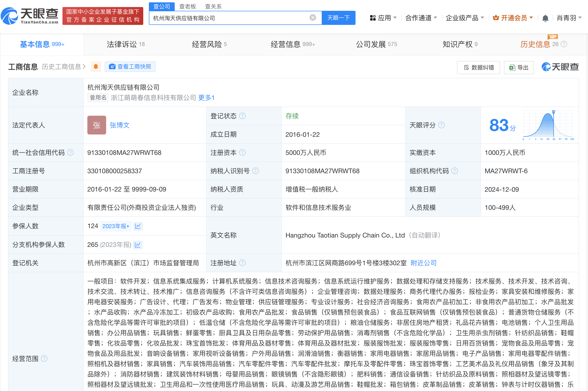
Task: Click 5000万人民币 registered capital value
Action: (x=306, y=152)
